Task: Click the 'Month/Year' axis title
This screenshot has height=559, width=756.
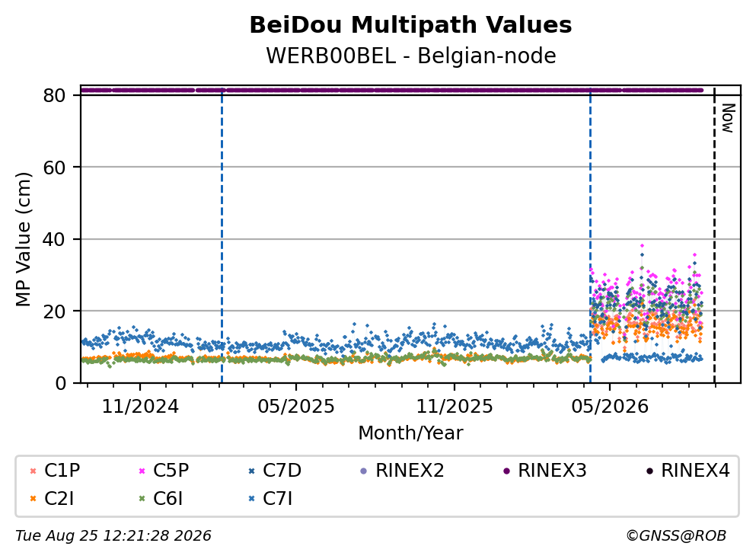Action: point(410,433)
